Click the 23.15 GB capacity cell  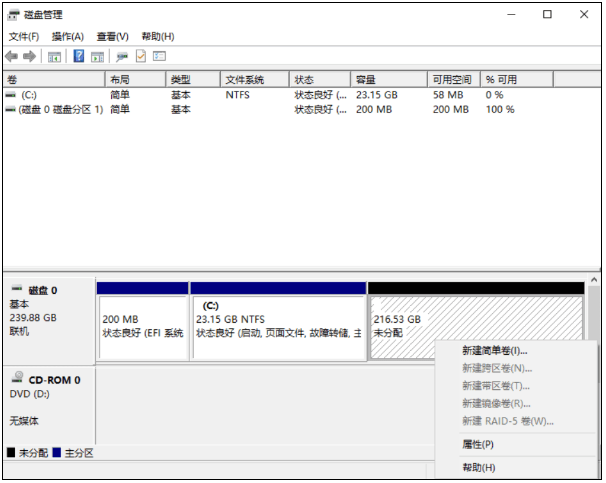click(377, 95)
